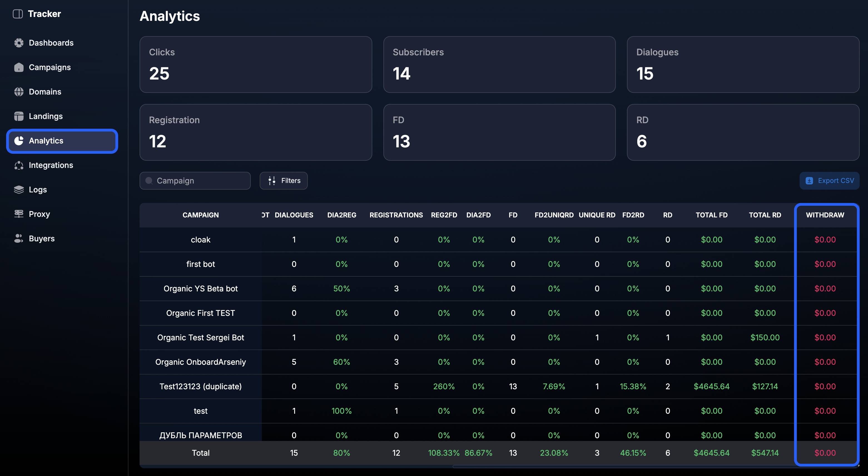This screenshot has width=868, height=476.
Task: Click the $4645.64 value in Test123123 row
Action: tap(711, 386)
